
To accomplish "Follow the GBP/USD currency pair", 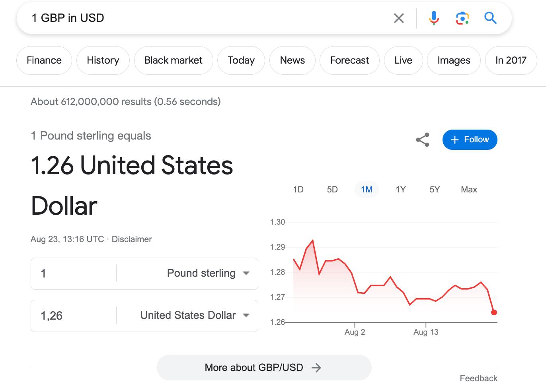I will coord(470,140).
